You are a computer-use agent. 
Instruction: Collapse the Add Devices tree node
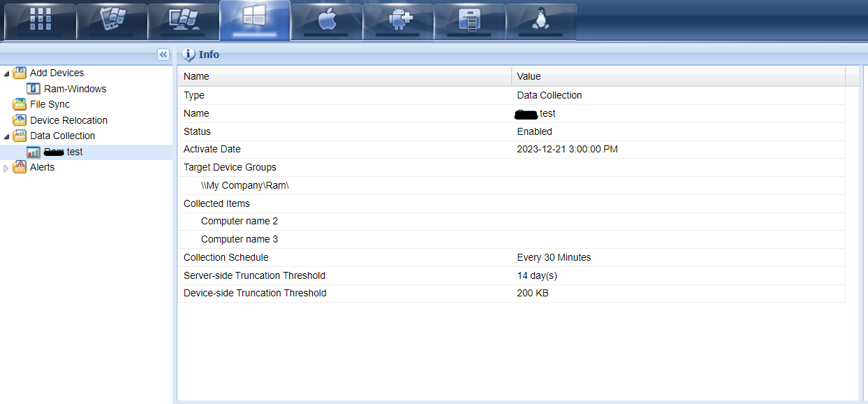pos(6,73)
